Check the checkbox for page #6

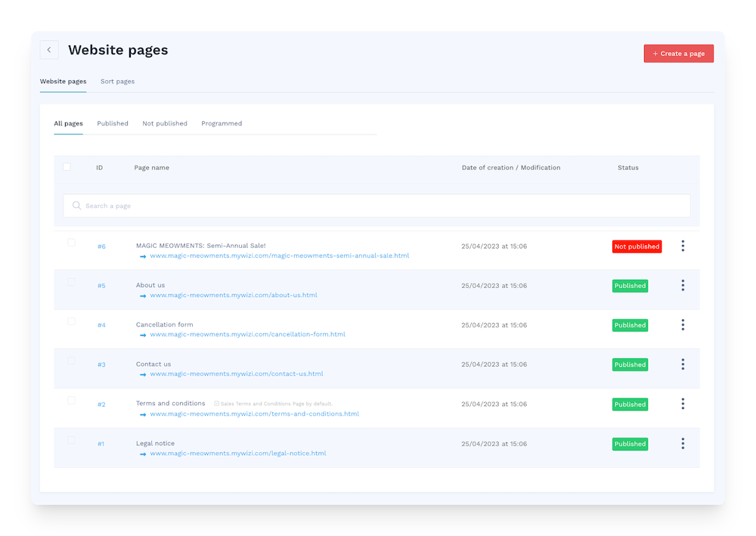click(71, 242)
